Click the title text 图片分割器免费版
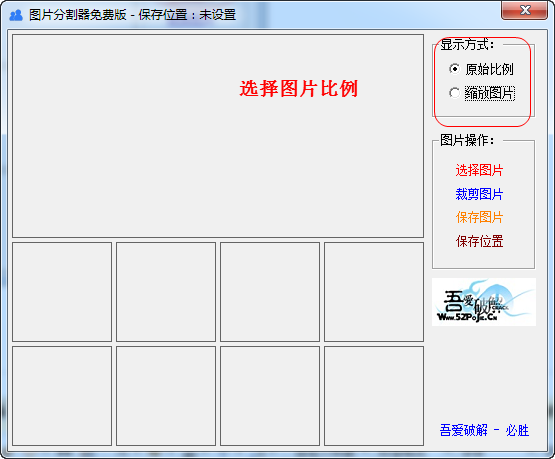555x459 pixels. [x=78, y=15]
